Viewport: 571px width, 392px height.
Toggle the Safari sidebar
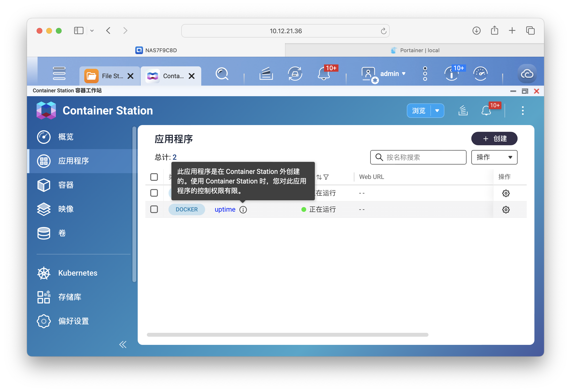(79, 31)
